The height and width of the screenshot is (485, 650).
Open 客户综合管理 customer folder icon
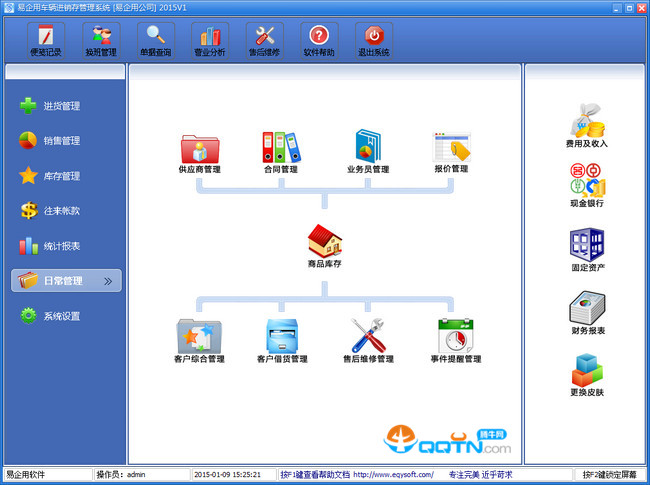(198, 335)
